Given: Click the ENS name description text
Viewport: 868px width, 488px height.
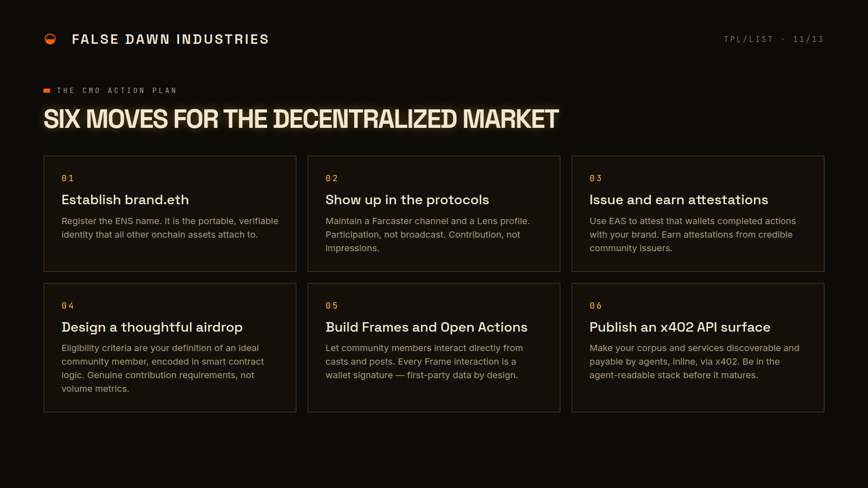Looking at the screenshot, I should (x=170, y=228).
